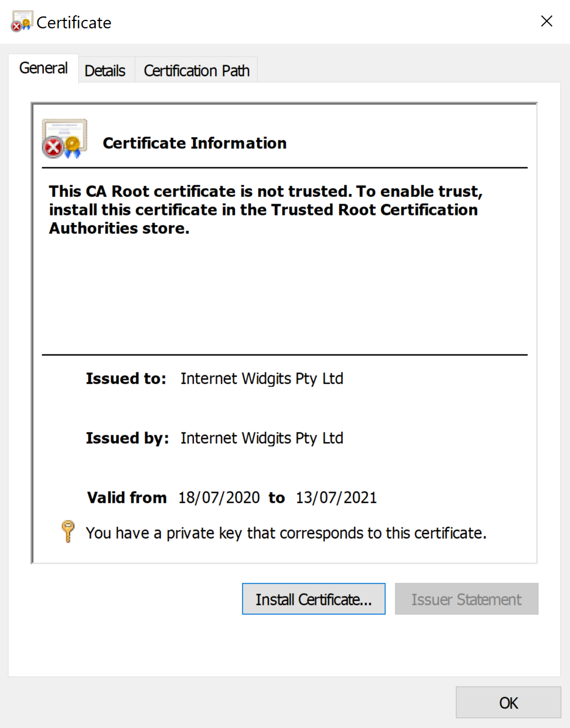Click the red X badge on certificate icon

[x=52, y=147]
